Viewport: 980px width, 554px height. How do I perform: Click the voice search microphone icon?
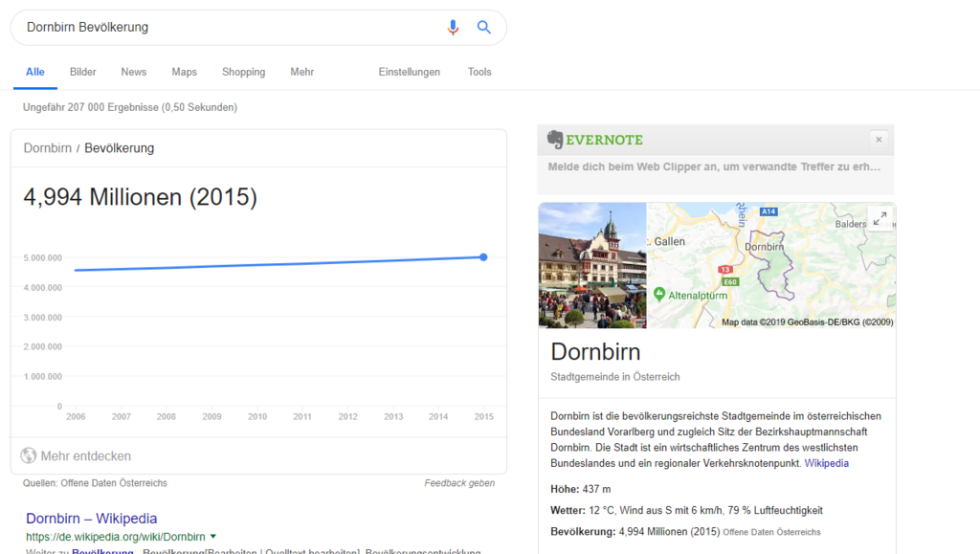[x=453, y=28]
